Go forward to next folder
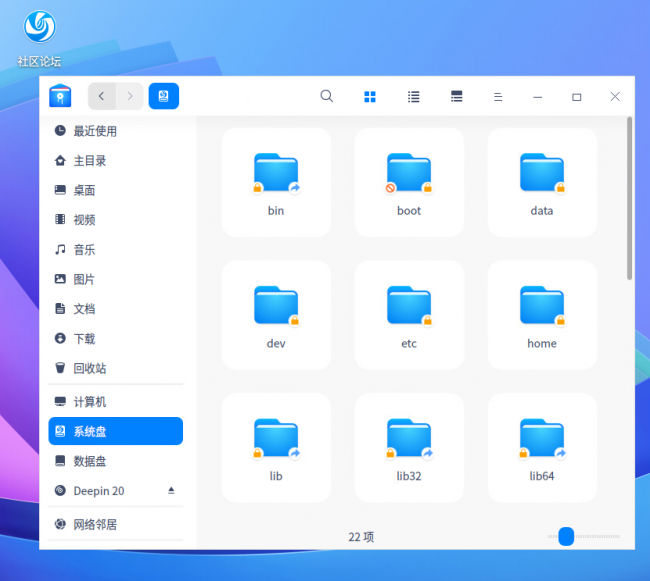The width and height of the screenshot is (650, 581). coord(130,96)
